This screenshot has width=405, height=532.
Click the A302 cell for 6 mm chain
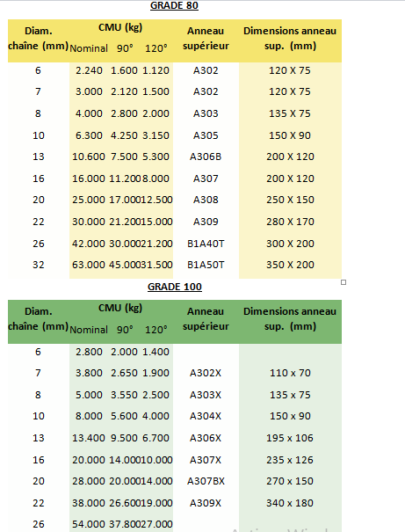tap(206, 70)
